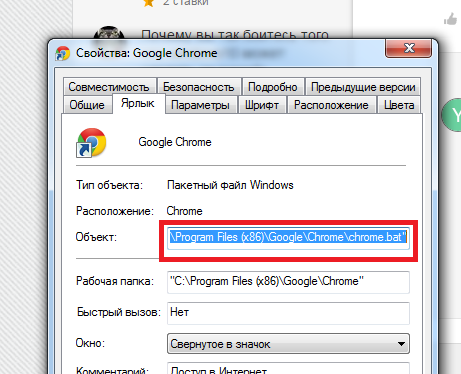Select the Подробно tab
This screenshot has height=374, width=461.
coord(273,87)
